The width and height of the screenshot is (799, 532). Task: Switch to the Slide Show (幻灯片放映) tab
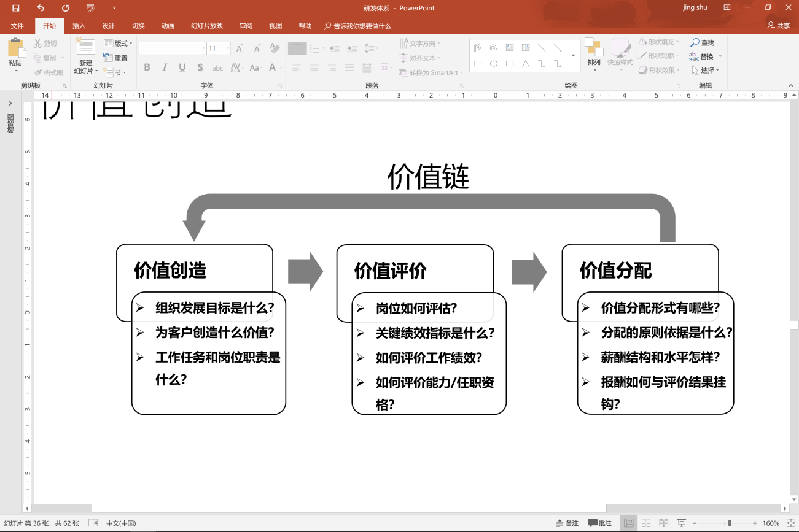tap(206, 26)
